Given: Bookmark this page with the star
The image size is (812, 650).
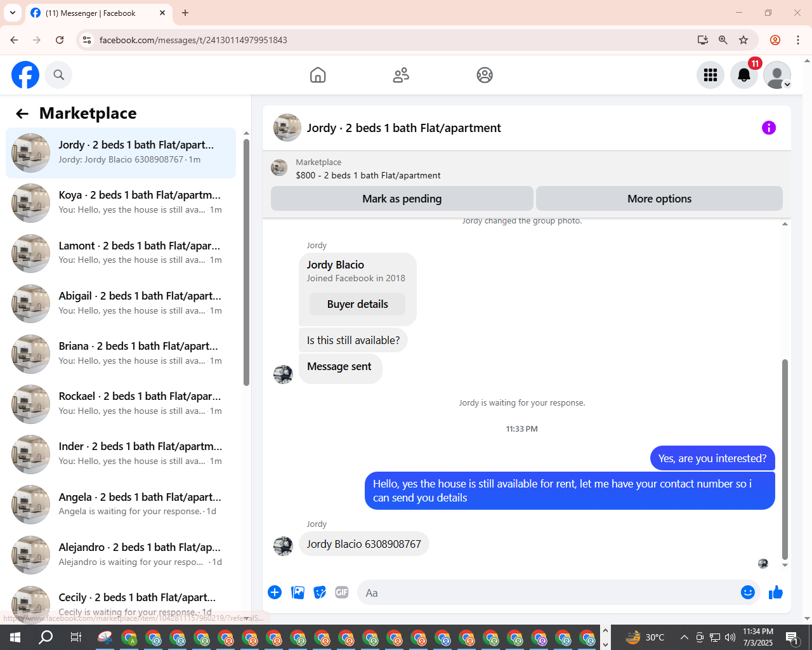Looking at the screenshot, I should 743,40.
